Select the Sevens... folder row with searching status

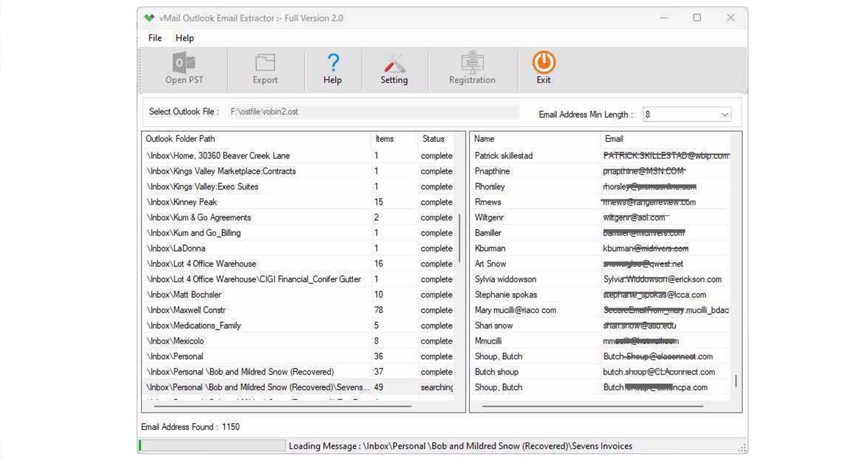(297, 387)
